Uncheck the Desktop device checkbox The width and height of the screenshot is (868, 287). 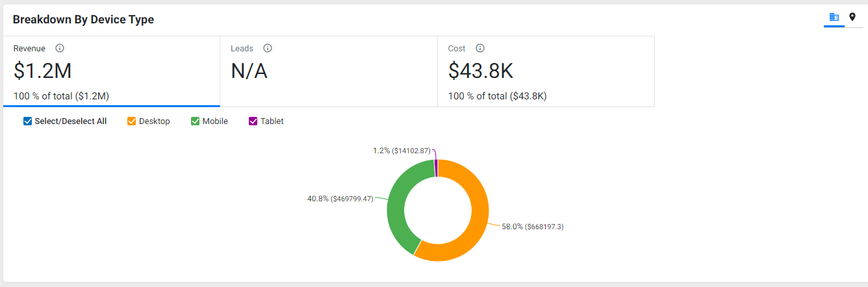tap(132, 121)
